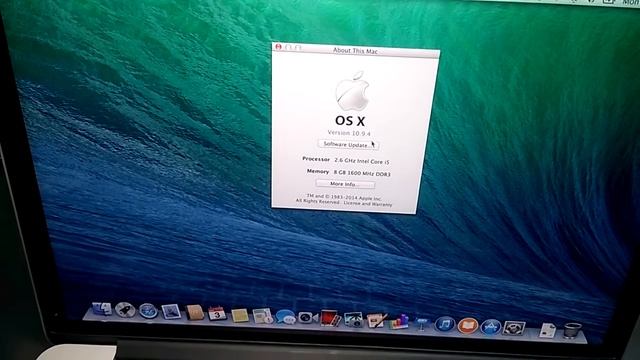Open App Store icon in Dock
The image size is (640, 360).
coord(491,327)
